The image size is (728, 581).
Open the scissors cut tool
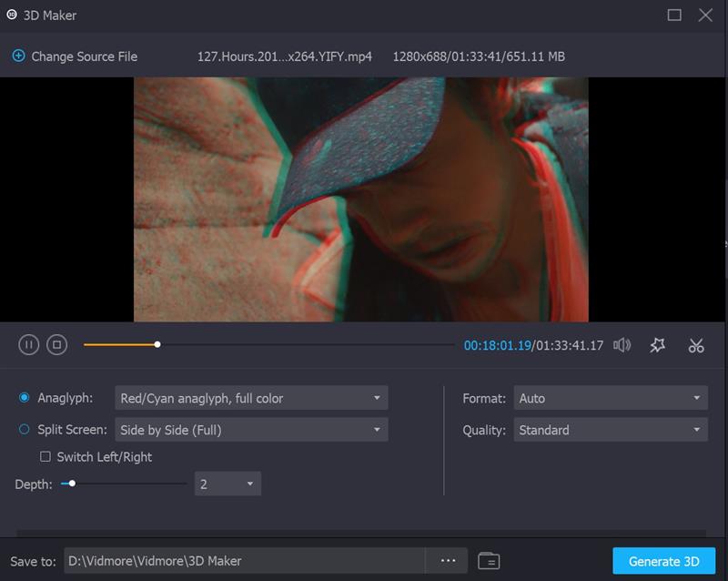click(x=696, y=345)
